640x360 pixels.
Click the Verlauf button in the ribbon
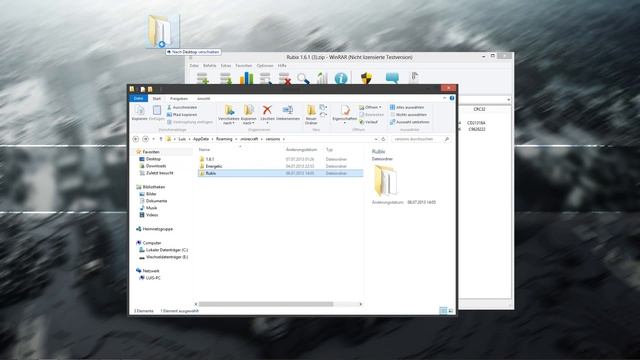369,122
